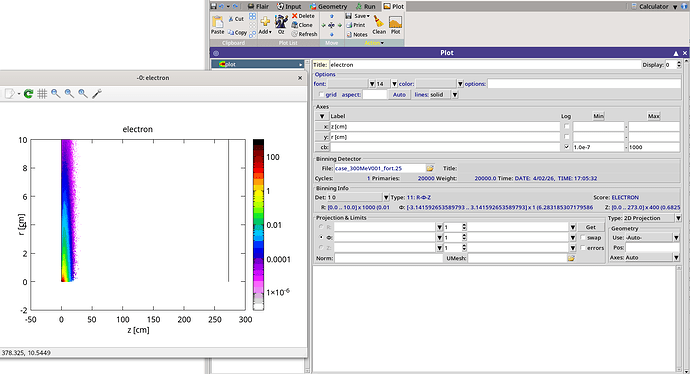
Task: Launch the Oz wizard icon
Action: point(281,21)
